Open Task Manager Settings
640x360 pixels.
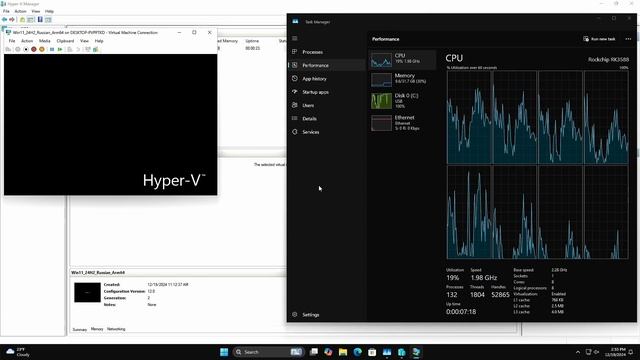tap(327, 315)
